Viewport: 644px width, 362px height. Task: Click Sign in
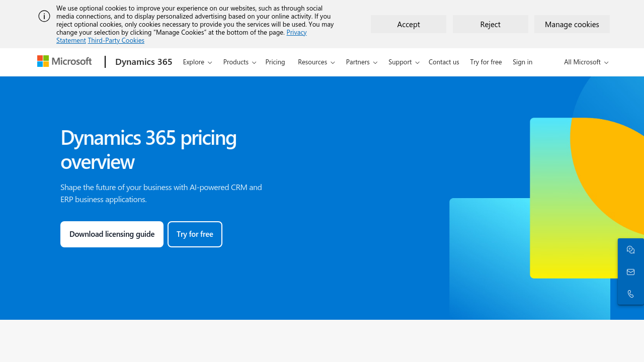[x=522, y=62]
